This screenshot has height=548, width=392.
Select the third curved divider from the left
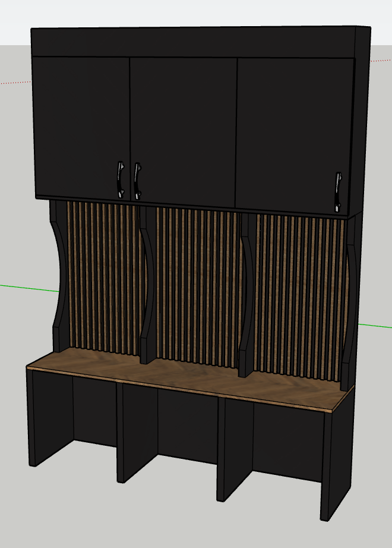[247, 295]
